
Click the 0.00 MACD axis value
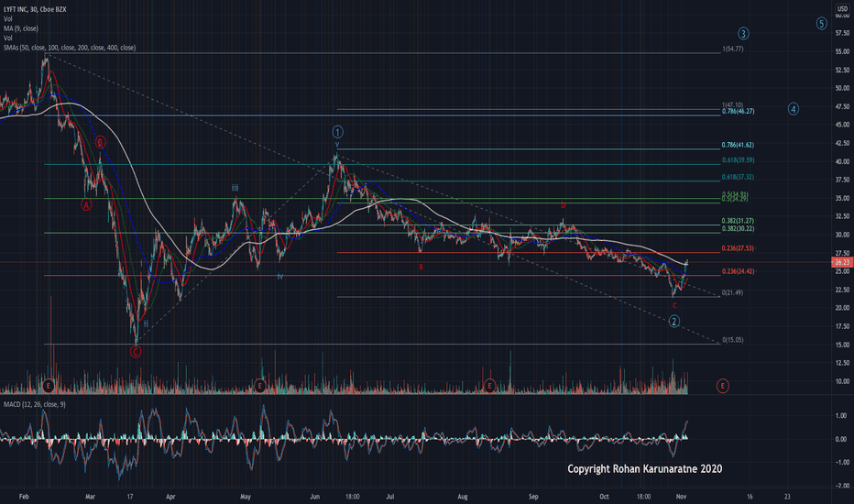(x=841, y=439)
